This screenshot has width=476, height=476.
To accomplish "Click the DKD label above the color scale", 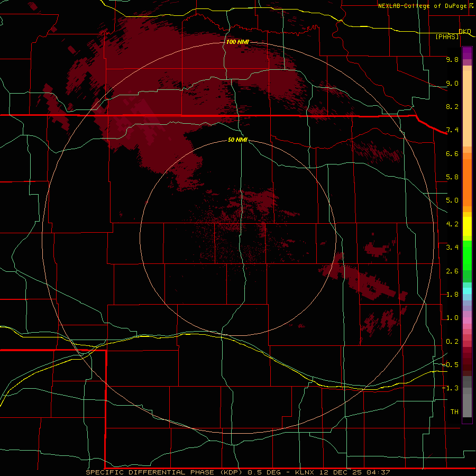I will 465,31.
